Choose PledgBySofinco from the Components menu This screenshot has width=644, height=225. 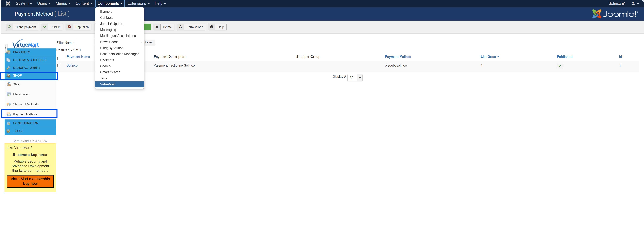coord(112,48)
